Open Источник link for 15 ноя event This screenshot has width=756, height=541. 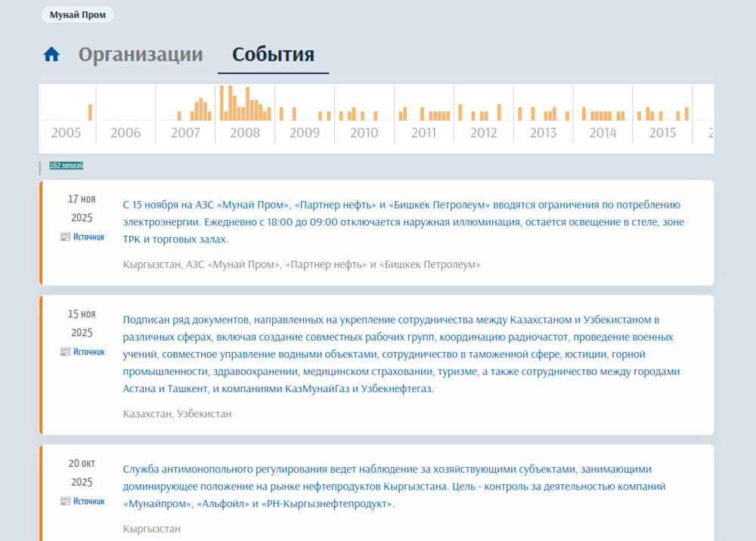pyautogui.click(x=88, y=351)
